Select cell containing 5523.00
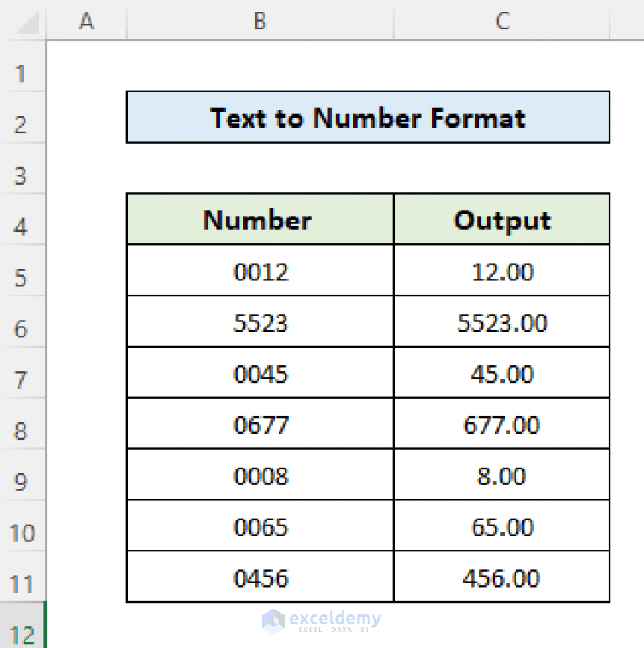 (x=502, y=321)
